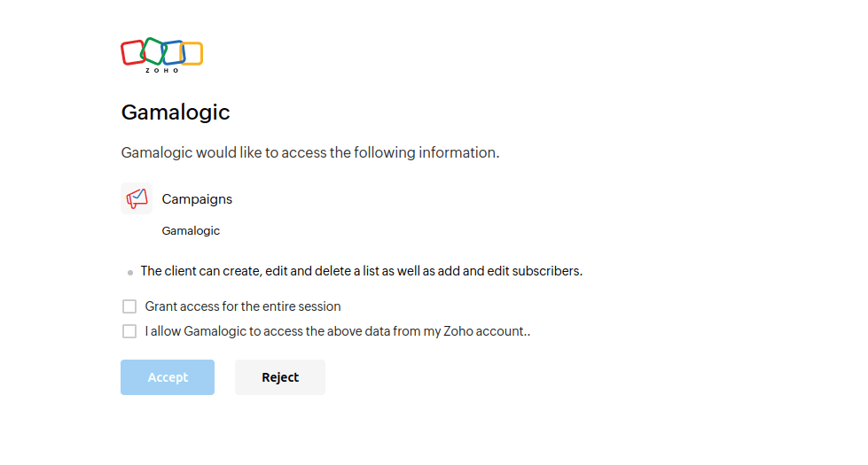Click the red square in Zoho logo
This screenshot has height=465, width=868.
tap(131, 52)
